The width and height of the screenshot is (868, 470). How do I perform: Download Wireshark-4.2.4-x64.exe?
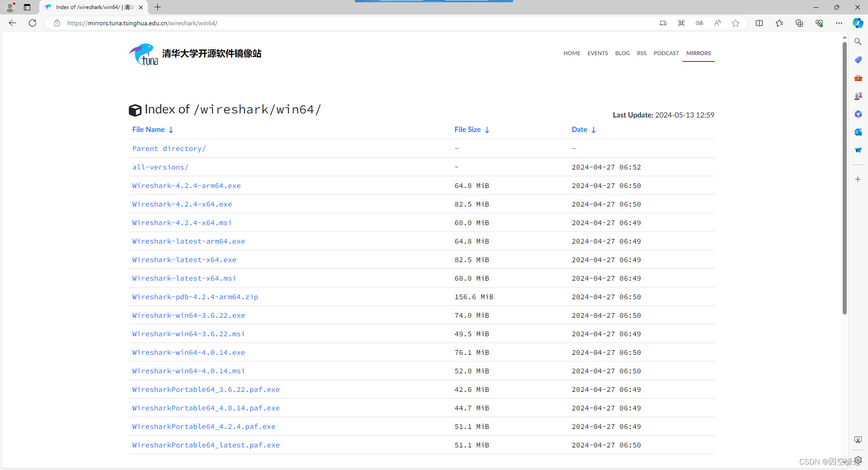coord(182,204)
